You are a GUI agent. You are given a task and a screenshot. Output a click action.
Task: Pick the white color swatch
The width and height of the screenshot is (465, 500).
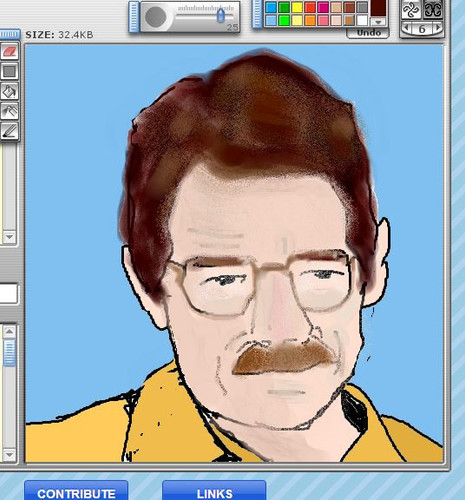tap(362, 20)
